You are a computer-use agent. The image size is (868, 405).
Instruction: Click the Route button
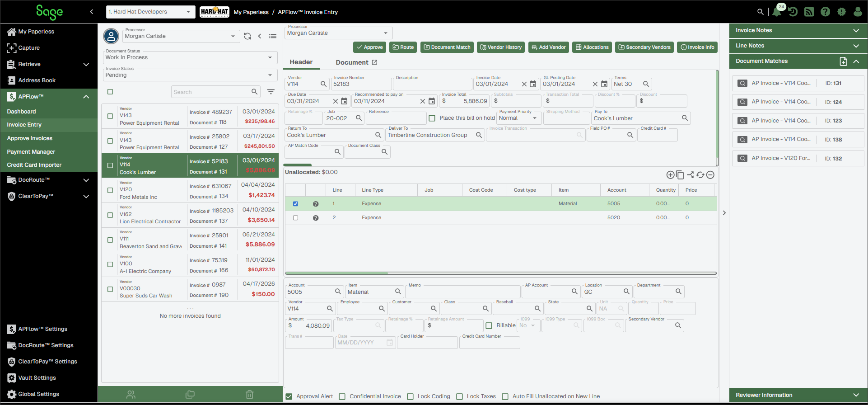tap(403, 47)
